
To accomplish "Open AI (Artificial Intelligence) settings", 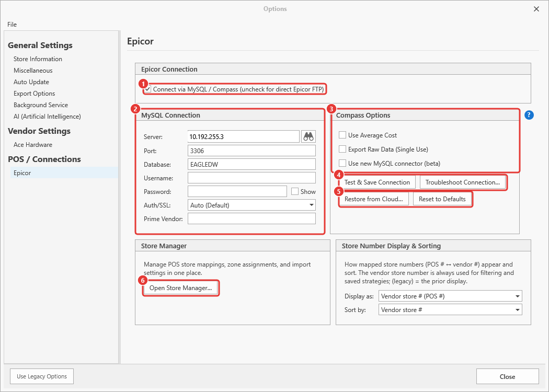I will 47,117.
